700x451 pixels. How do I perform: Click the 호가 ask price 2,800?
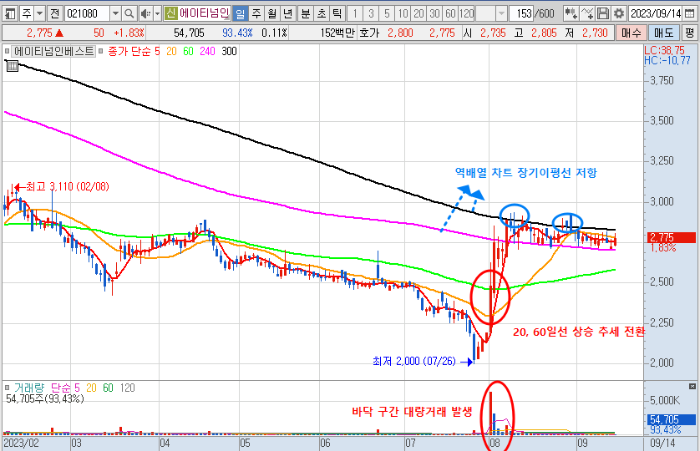click(x=400, y=33)
